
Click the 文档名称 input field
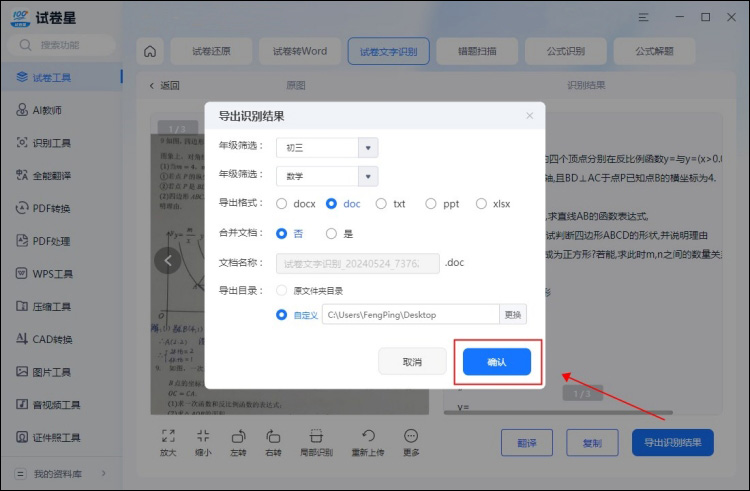pyautogui.click(x=358, y=263)
